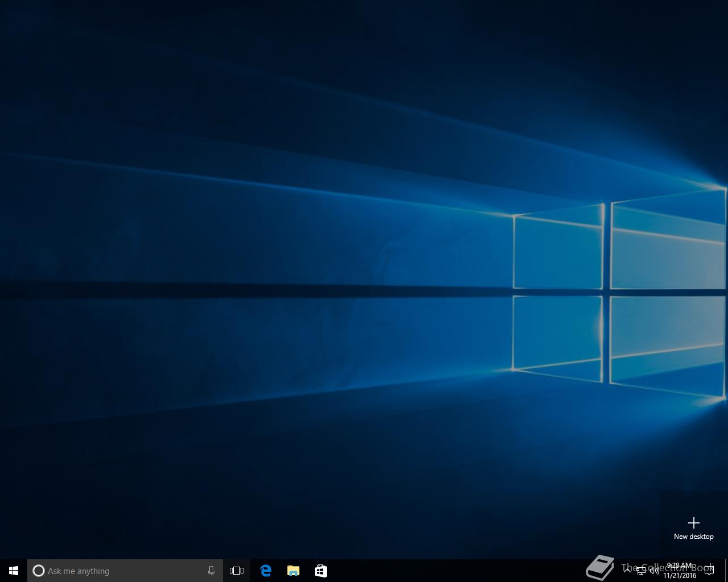Click the Cortana circle icon
The width and height of the screenshot is (728, 582).
pyautogui.click(x=38, y=571)
